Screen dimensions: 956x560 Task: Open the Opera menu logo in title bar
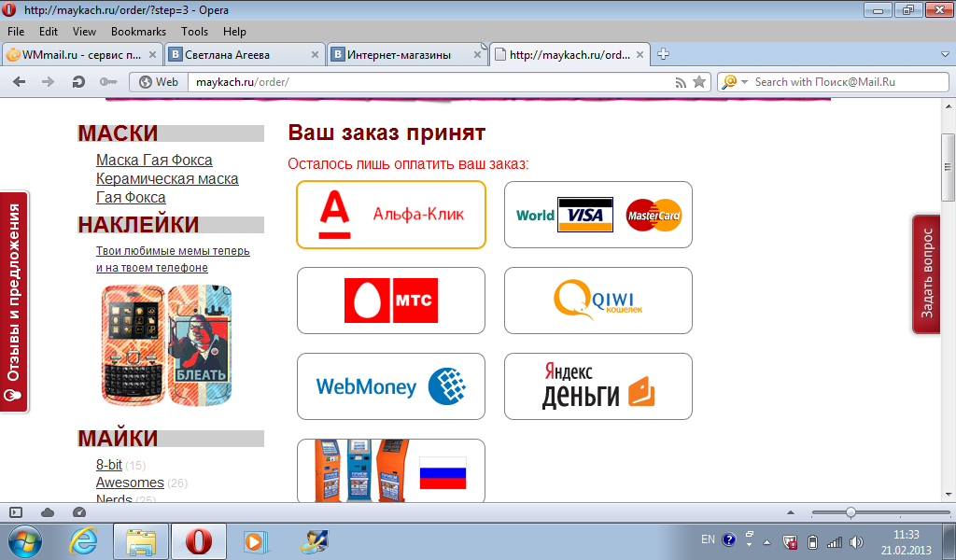click(x=8, y=9)
